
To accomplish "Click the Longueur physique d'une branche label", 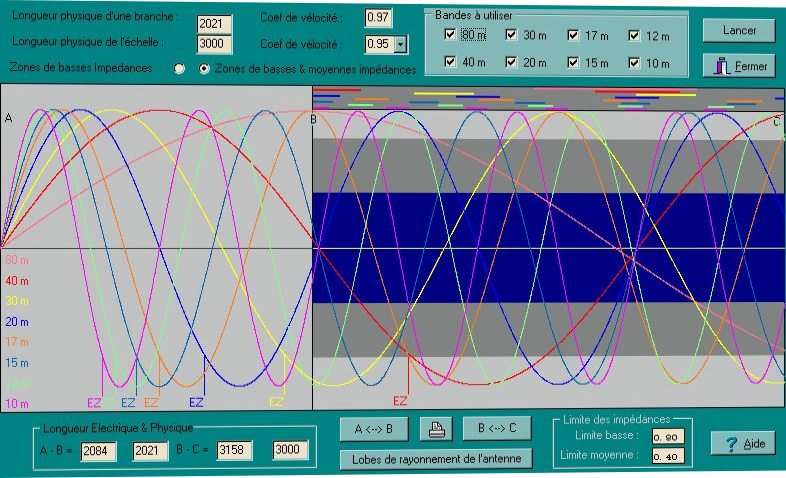I will tap(95, 16).
